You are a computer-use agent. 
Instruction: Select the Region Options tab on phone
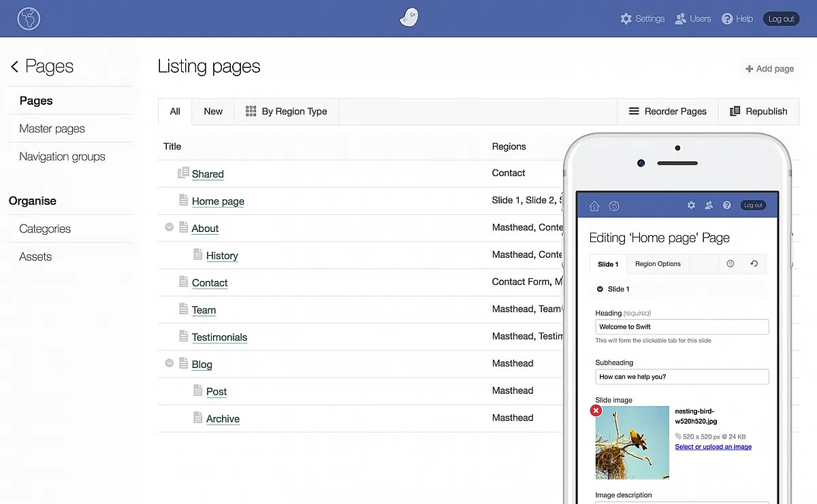658,264
